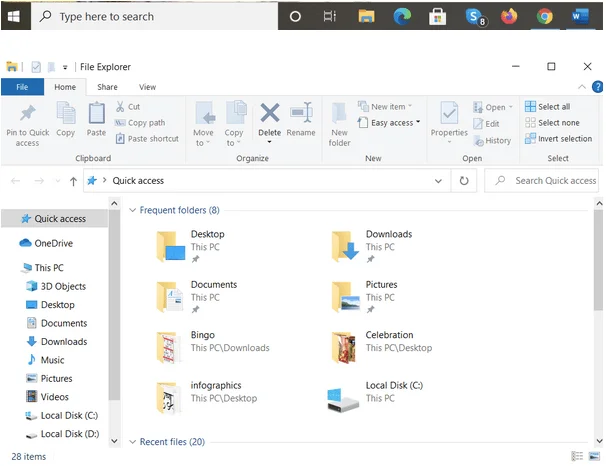Screen dimensions: 606x466
Task: Expand the Easy access menu
Action: pyautogui.click(x=389, y=123)
